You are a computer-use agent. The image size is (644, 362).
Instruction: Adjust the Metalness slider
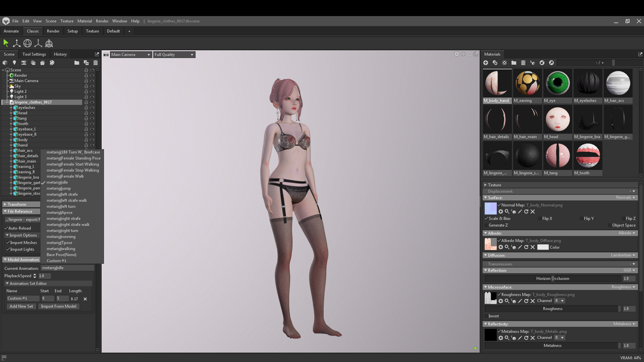553,346
